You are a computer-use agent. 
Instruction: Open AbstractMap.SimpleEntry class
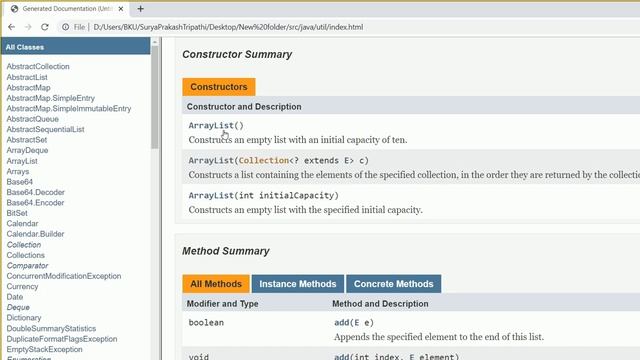tap(51, 98)
